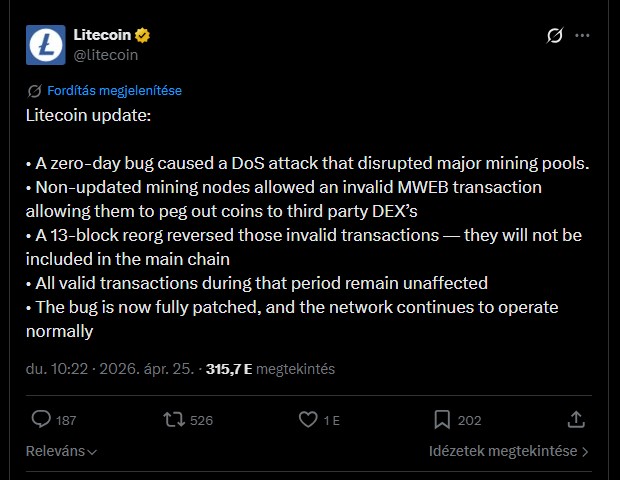
Task: Open the Grok explain icon
Action: click(x=555, y=37)
